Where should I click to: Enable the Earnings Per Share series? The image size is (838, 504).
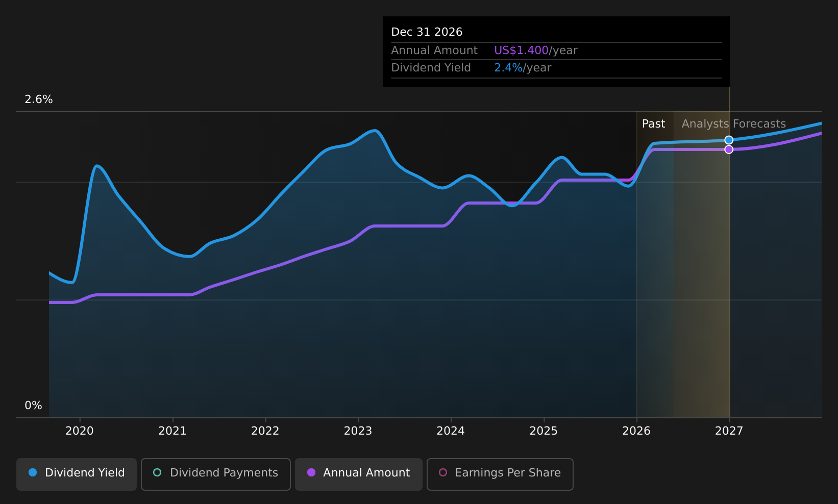pos(500,474)
